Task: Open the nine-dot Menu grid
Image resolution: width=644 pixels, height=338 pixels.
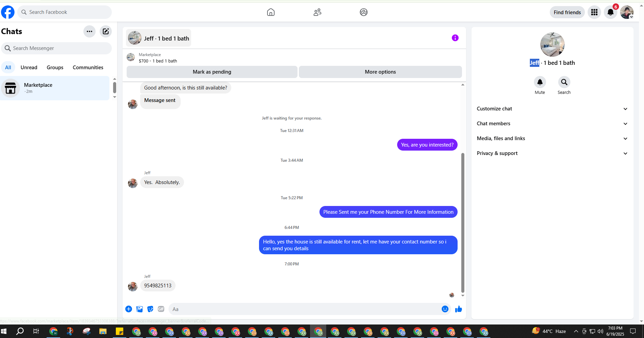Action: [x=594, y=12]
